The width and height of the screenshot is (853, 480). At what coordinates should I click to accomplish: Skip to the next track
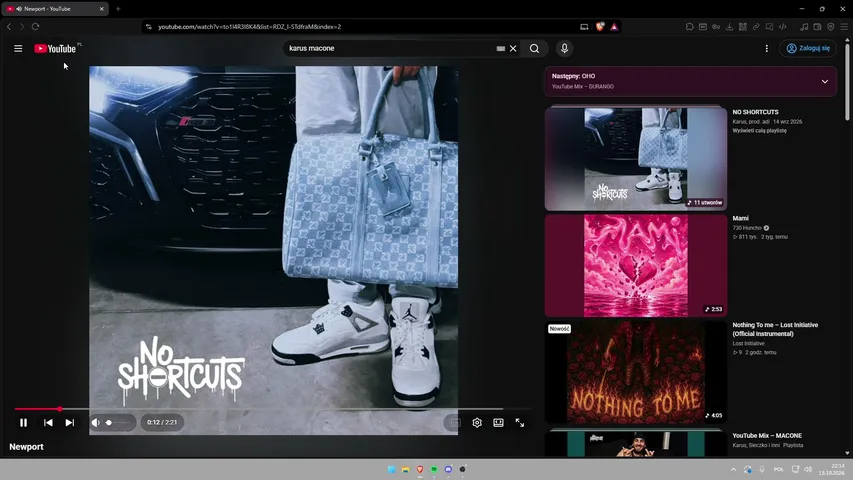70,422
